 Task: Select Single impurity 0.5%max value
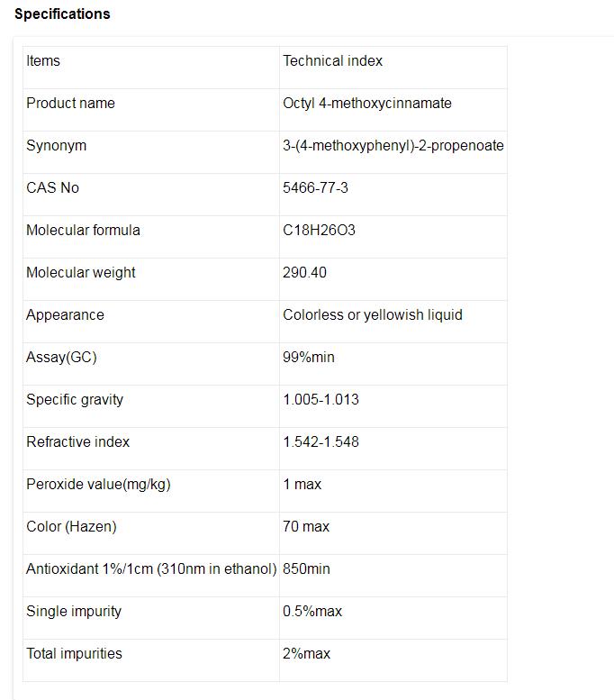(x=312, y=612)
